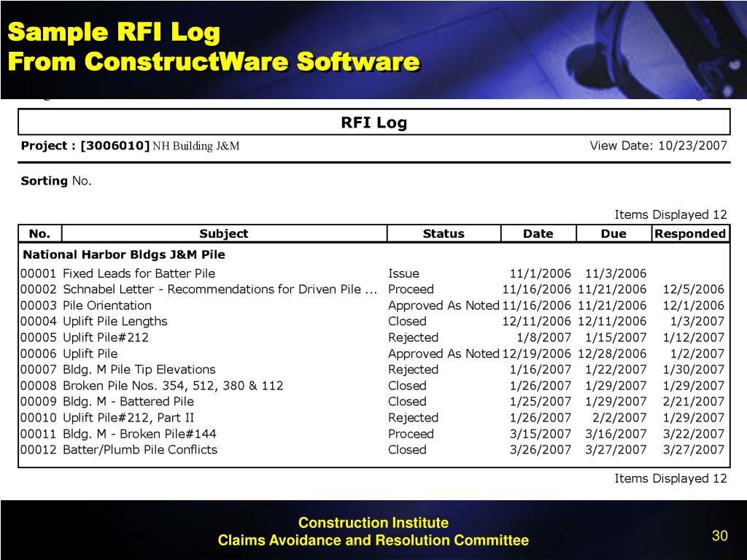This screenshot has width=747, height=560.
Task: Click RFI number 00006
Action: tap(38, 354)
